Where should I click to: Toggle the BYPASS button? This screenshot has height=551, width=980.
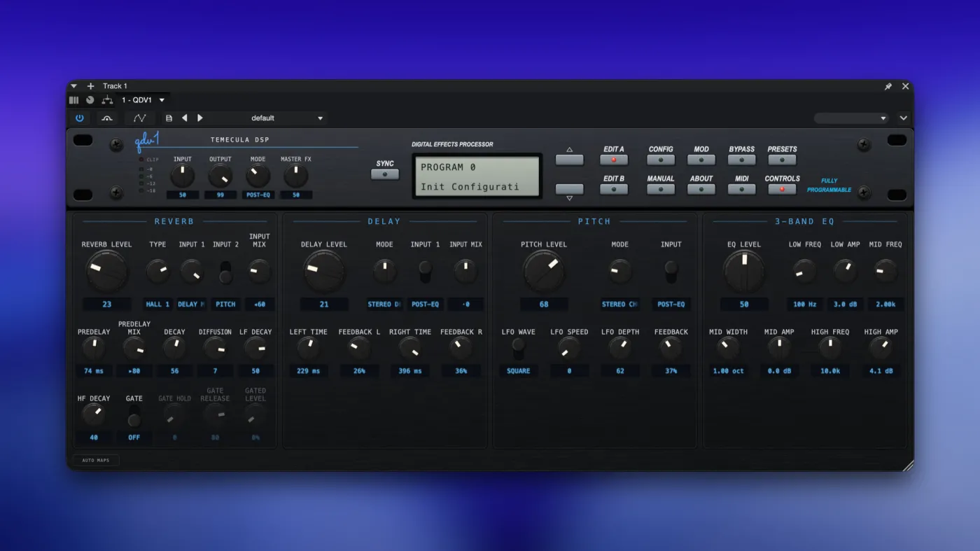click(742, 160)
